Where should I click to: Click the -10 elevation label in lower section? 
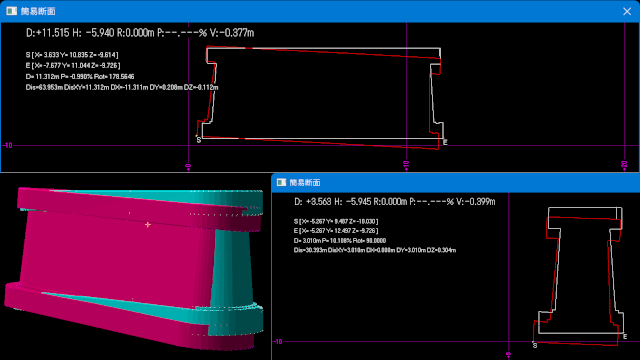(x=278, y=342)
